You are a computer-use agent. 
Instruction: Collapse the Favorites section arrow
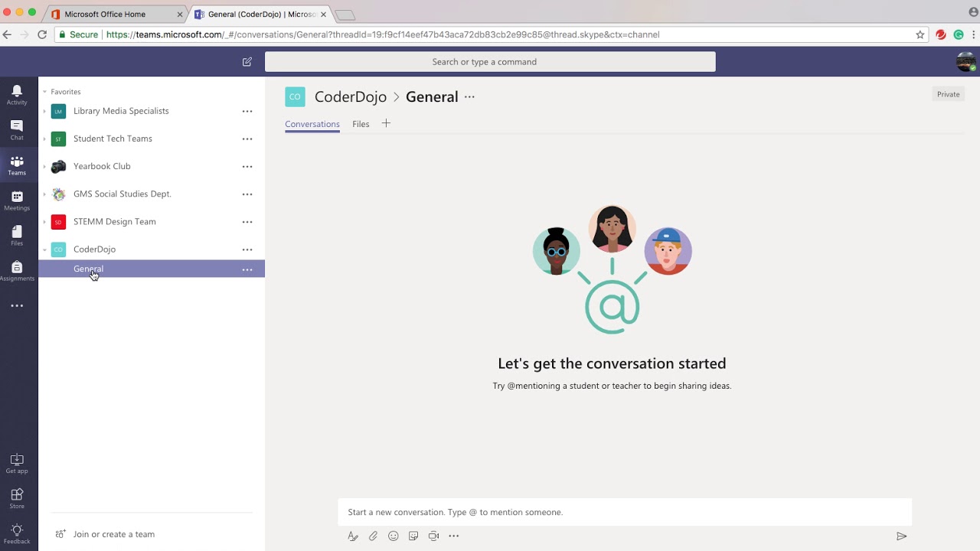44,92
